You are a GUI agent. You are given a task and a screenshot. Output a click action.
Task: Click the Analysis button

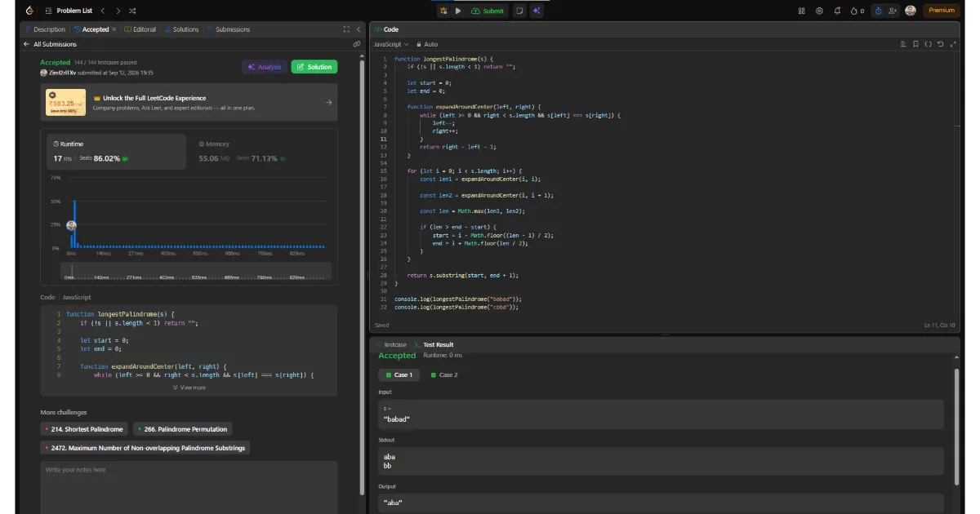pos(265,67)
